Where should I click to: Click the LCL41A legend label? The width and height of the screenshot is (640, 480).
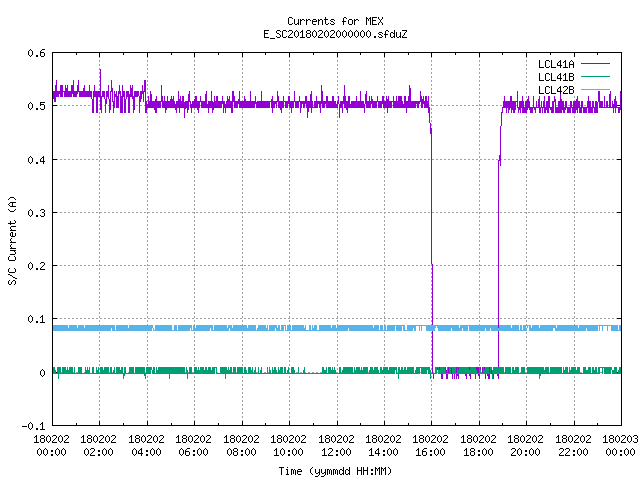coord(556,64)
